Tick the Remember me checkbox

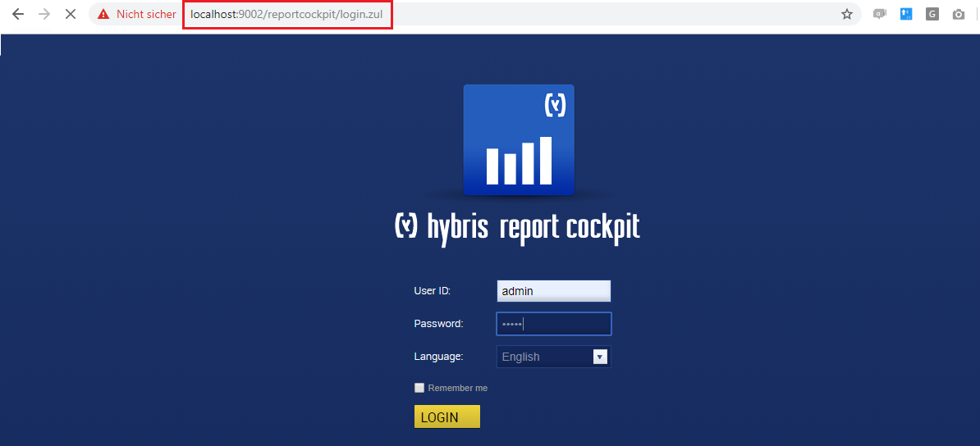pos(419,388)
